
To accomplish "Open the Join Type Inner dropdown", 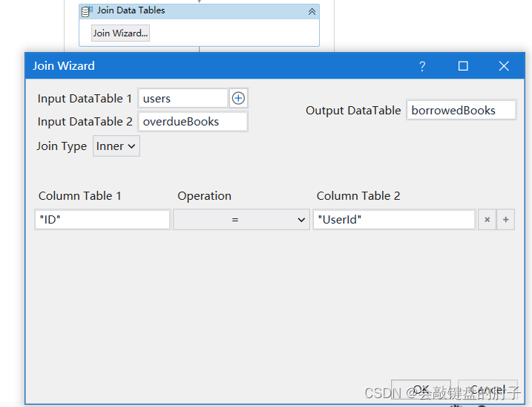I will click(116, 146).
